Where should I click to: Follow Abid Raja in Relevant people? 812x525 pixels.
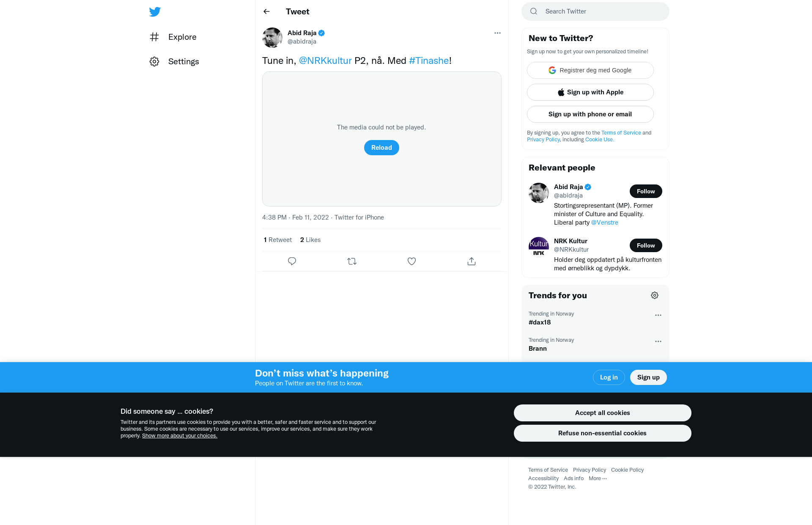click(646, 191)
